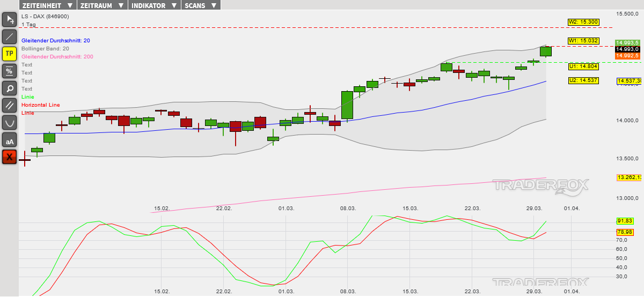The image size is (644, 297).
Task: Click the U1: 14.804 support label
Action: pos(583,66)
